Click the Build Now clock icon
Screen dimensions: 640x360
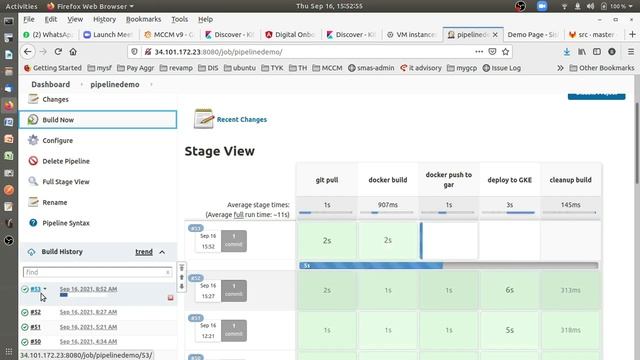tap(33, 120)
